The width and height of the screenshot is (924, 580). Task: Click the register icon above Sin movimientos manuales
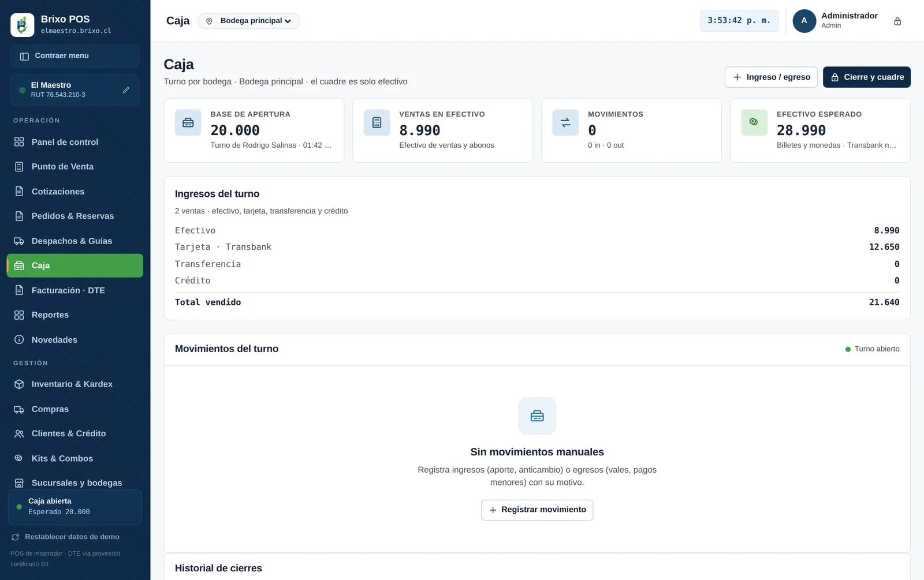[x=537, y=416]
